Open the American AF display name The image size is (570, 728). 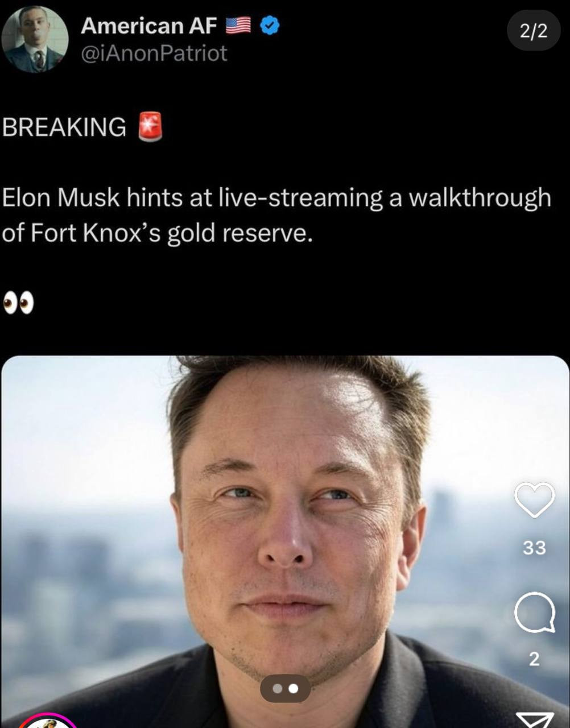pos(149,26)
